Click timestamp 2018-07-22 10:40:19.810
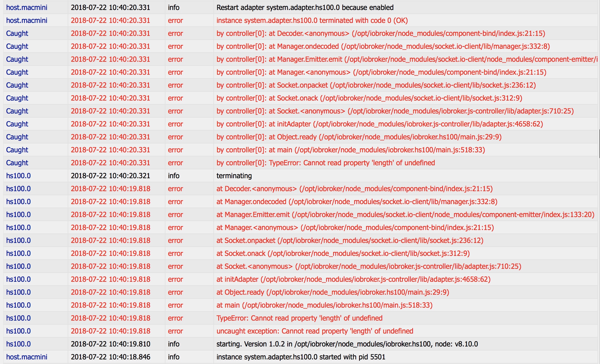Viewport: 600px width, 364px height. click(x=110, y=344)
